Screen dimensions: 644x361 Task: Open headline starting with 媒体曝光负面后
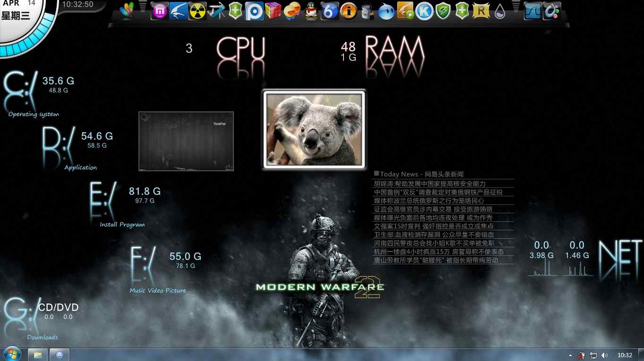point(433,218)
